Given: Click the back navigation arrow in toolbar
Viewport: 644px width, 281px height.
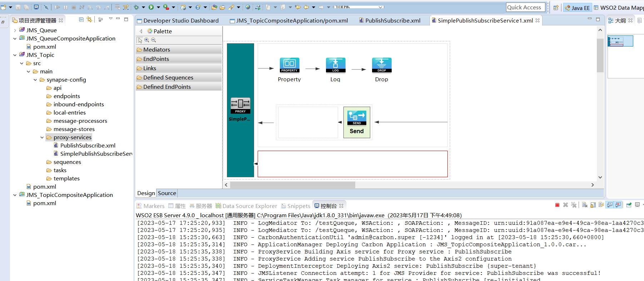Looking at the screenshot, I should tap(306, 7).
